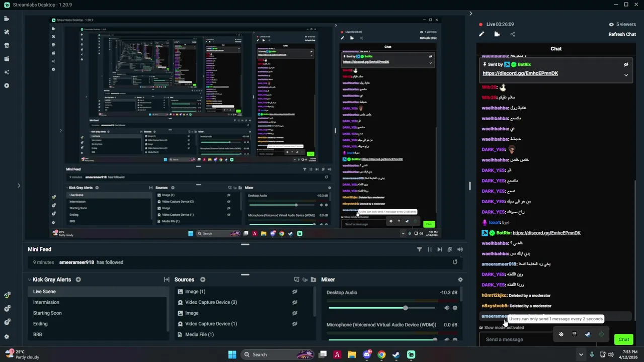Viewport: 644px width, 362px height.
Task: Open File Explorer from the taskbar
Action: 352,354
